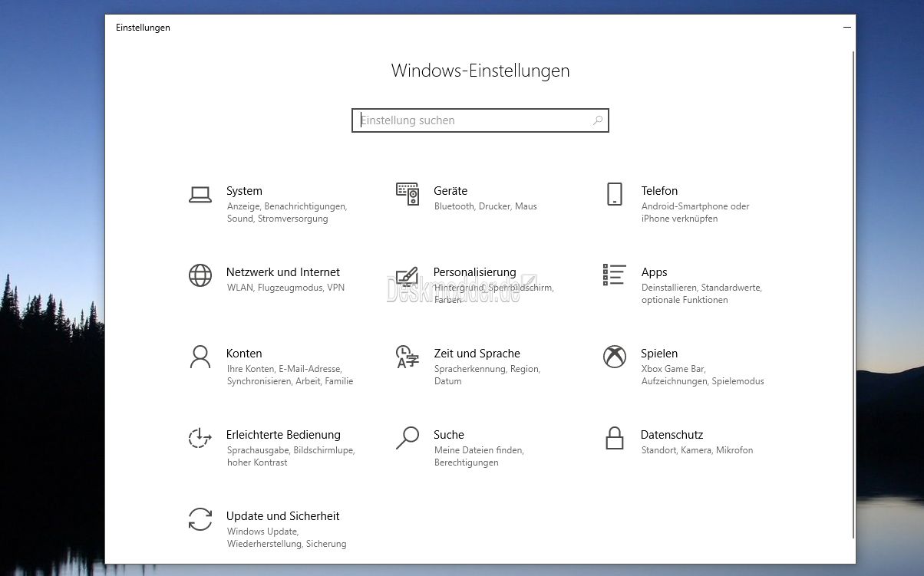This screenshot has height=576, width=924.
Task: Click 'Deinstallieren, Standardwerte, optionale Funktionen' description
Action: tap(701, 294)
